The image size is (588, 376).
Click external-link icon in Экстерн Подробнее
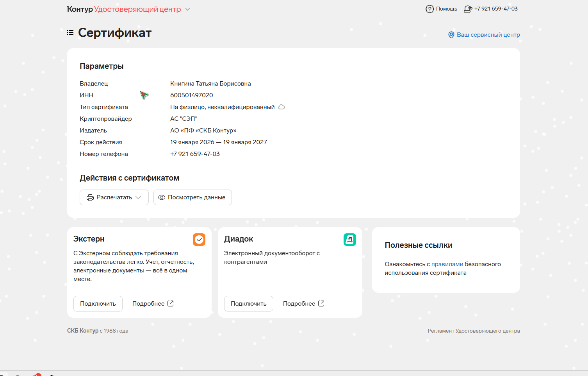(x=171, y=304)
